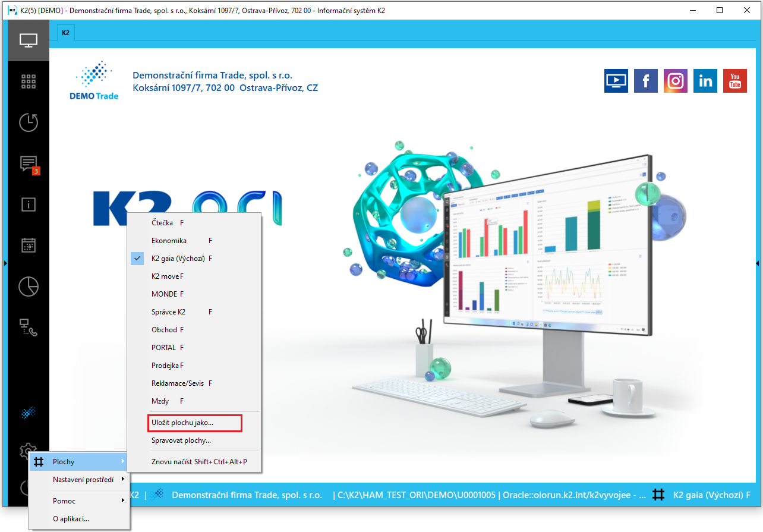Select the Čtečka desktop
This screenshot has height=532, width=763.
(194, 223)
